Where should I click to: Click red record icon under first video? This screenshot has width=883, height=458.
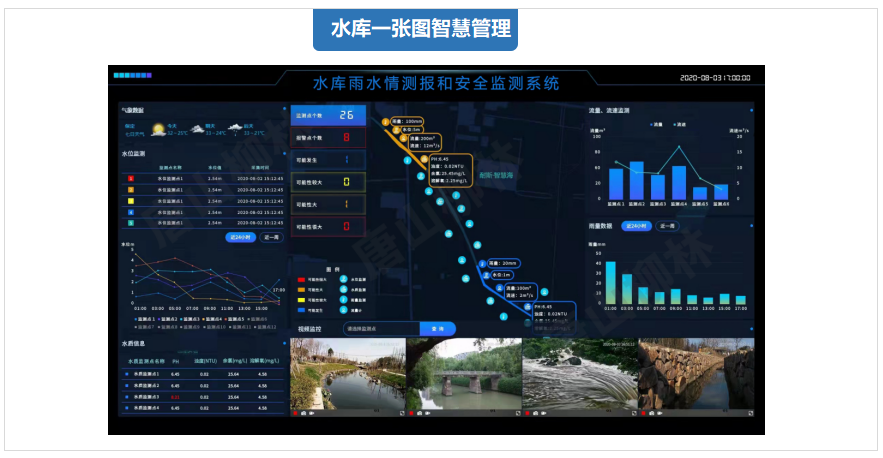coord(295,413)
